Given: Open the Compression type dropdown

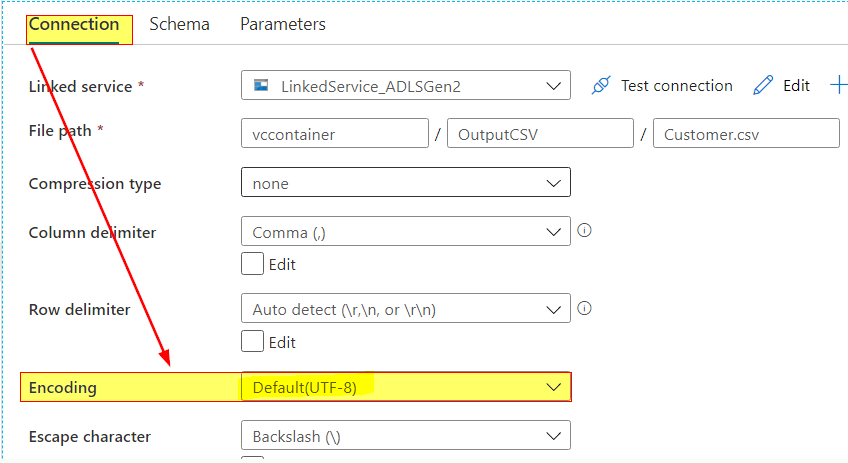Looking at the screenshot, I should click(x=406, y=183).
